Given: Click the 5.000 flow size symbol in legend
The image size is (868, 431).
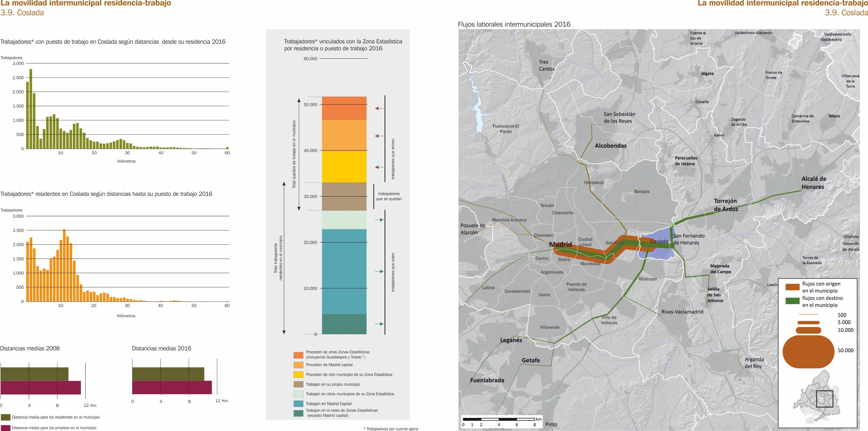Looking at the screenshot, I should pyautogui.click(x=808, y=322).
